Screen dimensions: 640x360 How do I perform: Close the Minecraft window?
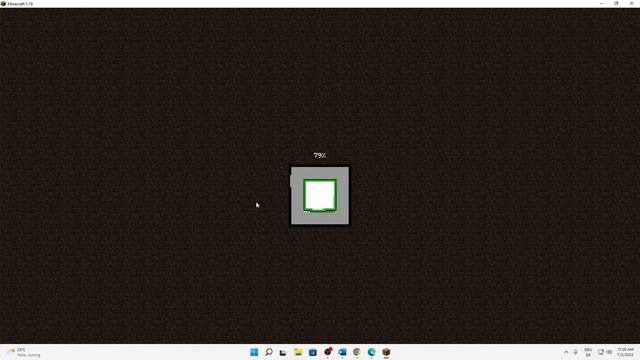631,4
